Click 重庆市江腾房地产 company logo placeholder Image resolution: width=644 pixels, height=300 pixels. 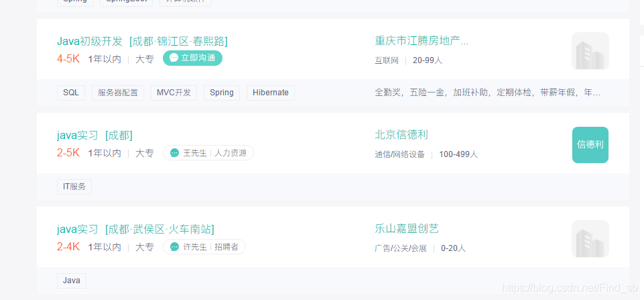point(590,51)
